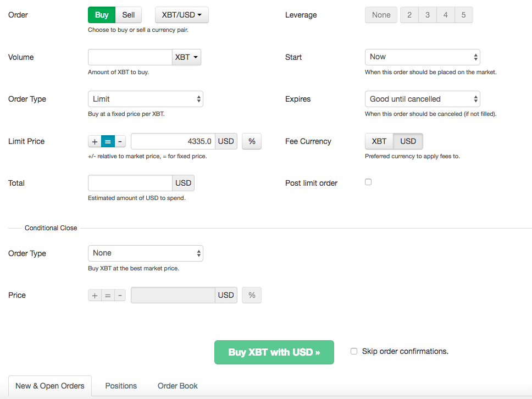Image resolution: width=532 pixels, height=399 pixels.
Task: Select leverage level 3
Action: click(x=428, y=15)
